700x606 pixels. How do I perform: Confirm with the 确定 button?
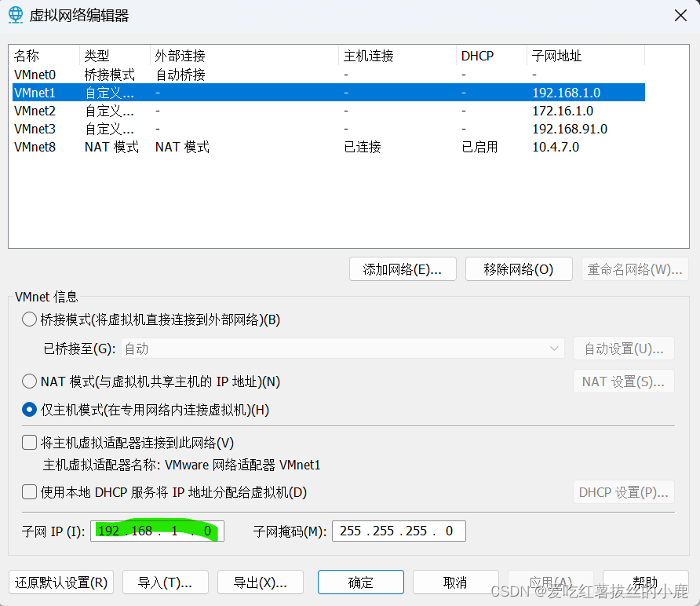[361, 582]
